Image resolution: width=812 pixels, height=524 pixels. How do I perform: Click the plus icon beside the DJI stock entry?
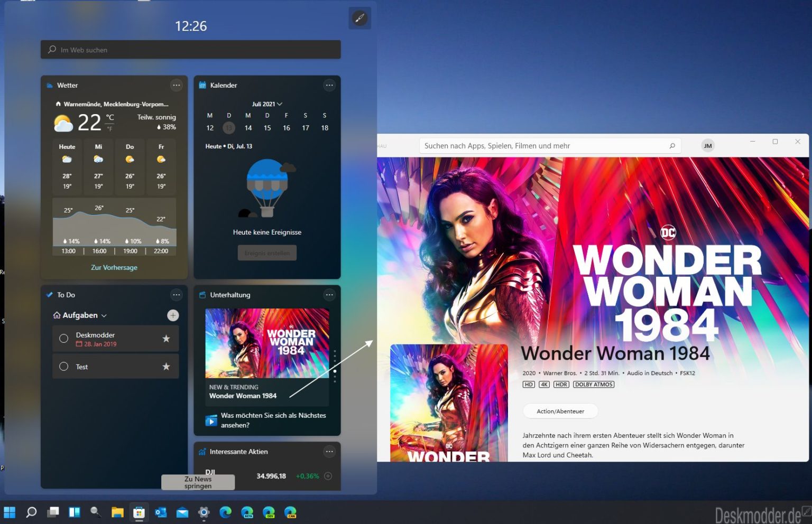pyautogui.click(x=328, y=475)
